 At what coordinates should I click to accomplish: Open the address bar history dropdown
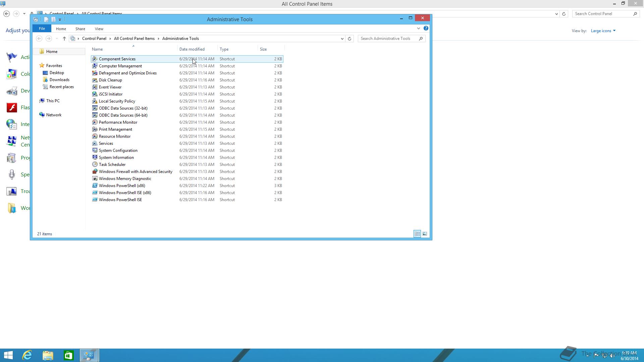pyautogui.click(x=342, y=39)
